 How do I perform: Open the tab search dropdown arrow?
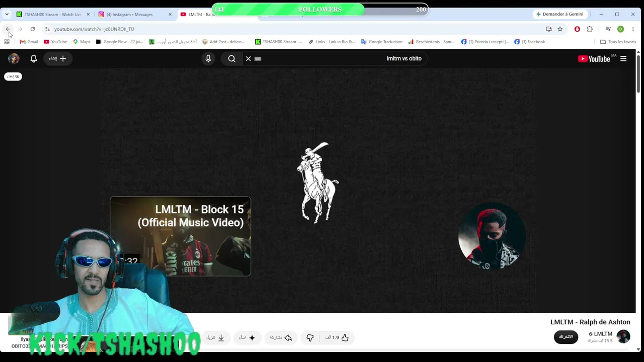(x=7, y=14)
